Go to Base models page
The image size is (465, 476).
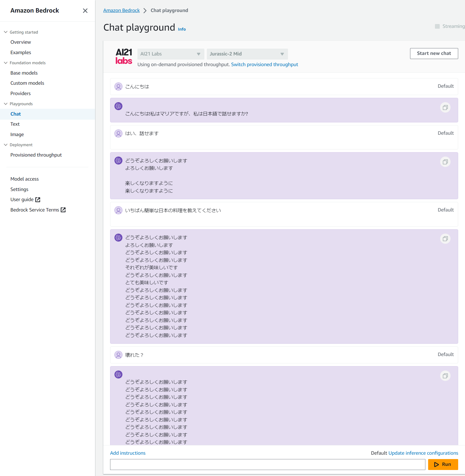pos(24,73)
